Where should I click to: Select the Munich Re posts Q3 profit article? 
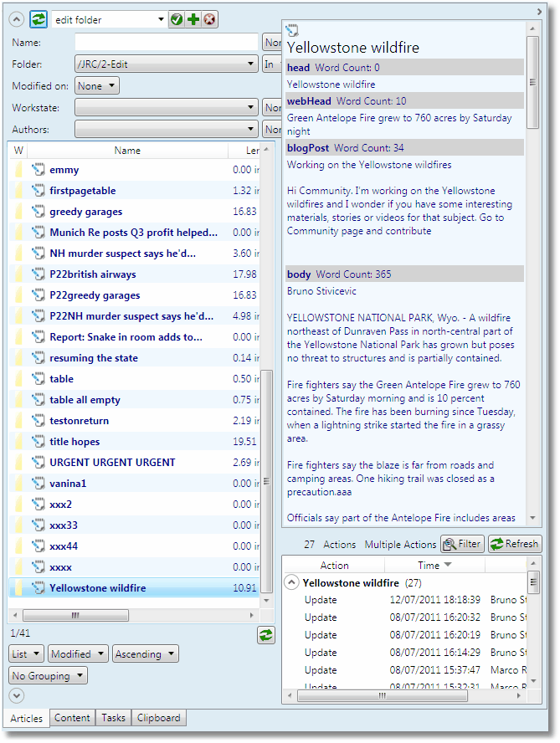[x=134, y=233]
